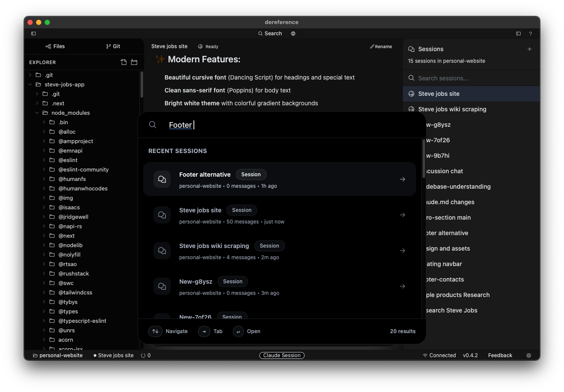Click the v0.4.2 version label

470,355
